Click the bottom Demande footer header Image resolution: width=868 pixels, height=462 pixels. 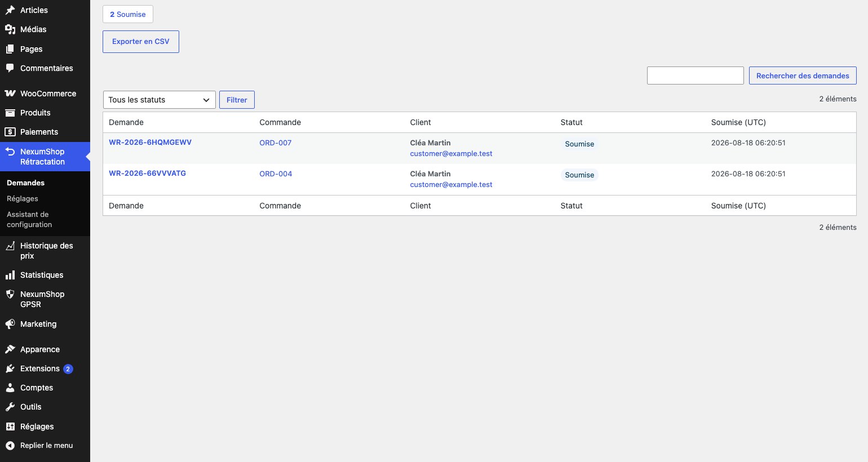click(126, 206)
